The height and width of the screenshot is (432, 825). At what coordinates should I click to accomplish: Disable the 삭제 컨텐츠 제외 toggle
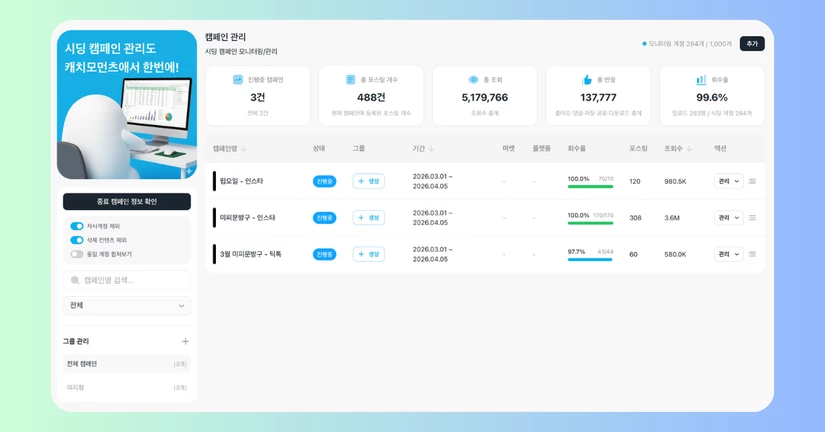click(77, 240)
